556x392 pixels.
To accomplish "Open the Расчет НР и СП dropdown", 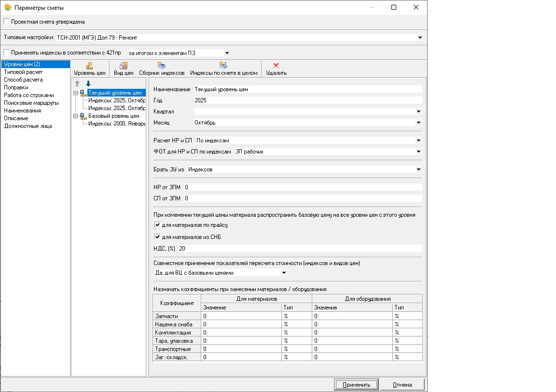I will click(418, 141).
